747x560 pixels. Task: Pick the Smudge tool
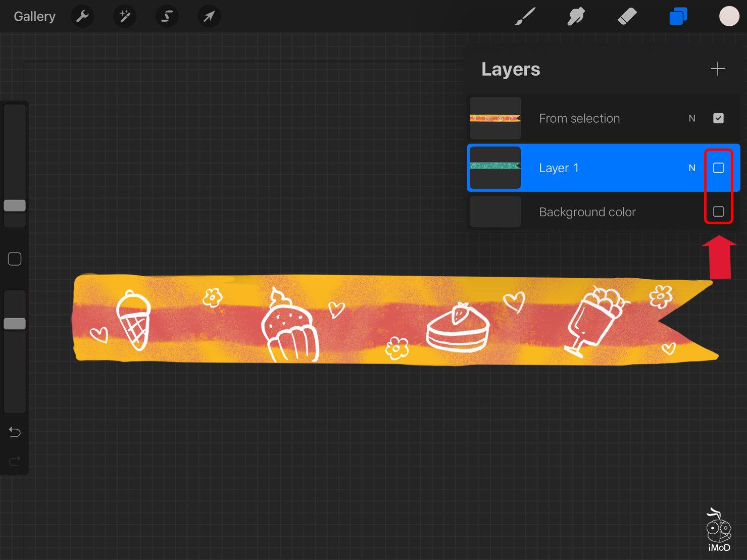576,16
